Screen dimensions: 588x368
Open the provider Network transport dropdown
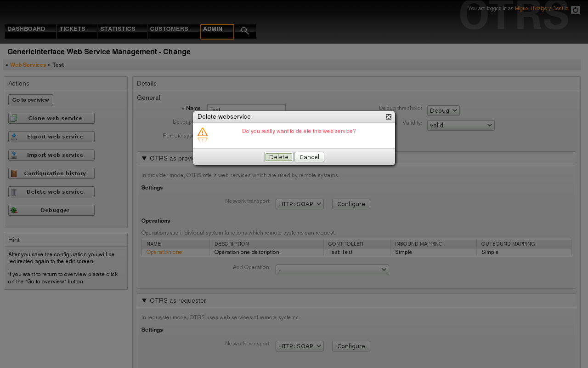[300, 204]
